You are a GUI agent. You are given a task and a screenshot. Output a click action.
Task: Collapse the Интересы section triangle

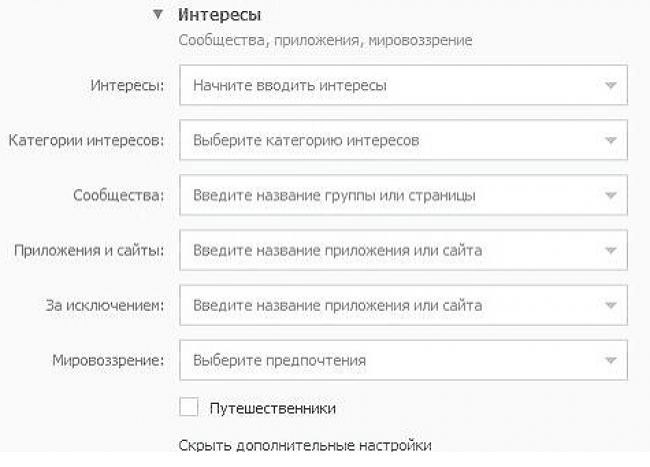[x=157, y=15]
